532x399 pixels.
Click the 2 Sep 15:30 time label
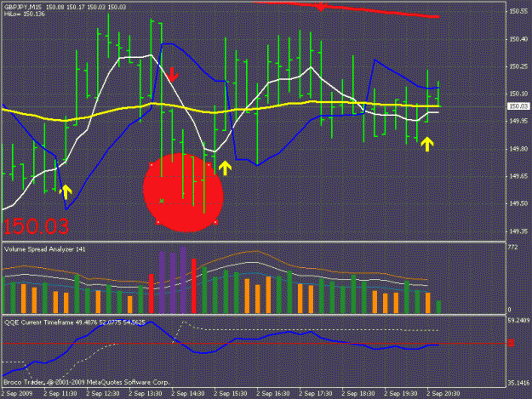click(231, 394)
